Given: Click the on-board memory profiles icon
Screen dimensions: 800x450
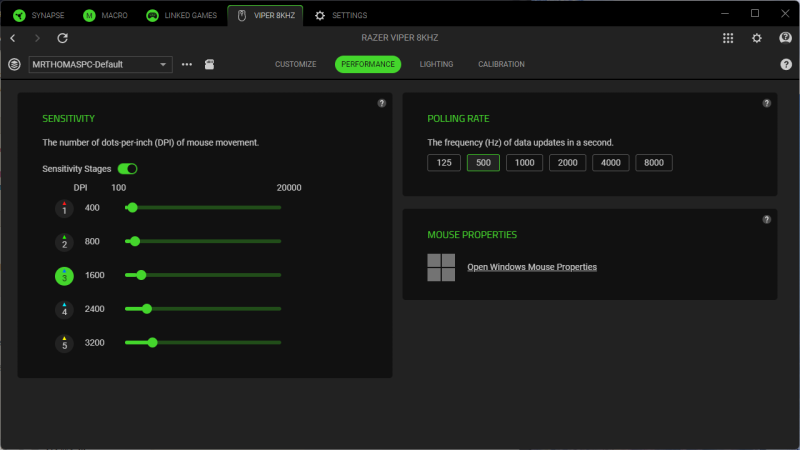Looking at the screenshot, I should coord(209,64).
